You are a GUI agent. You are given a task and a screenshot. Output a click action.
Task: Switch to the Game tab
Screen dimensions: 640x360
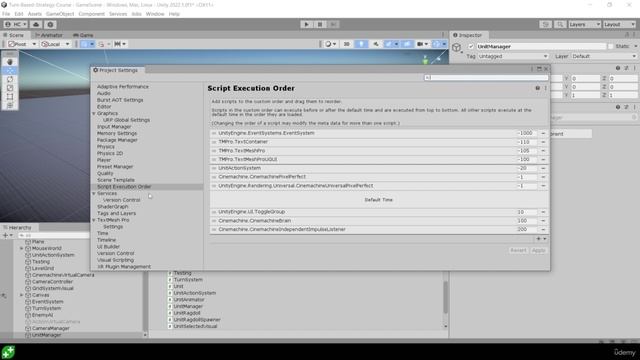83,35
